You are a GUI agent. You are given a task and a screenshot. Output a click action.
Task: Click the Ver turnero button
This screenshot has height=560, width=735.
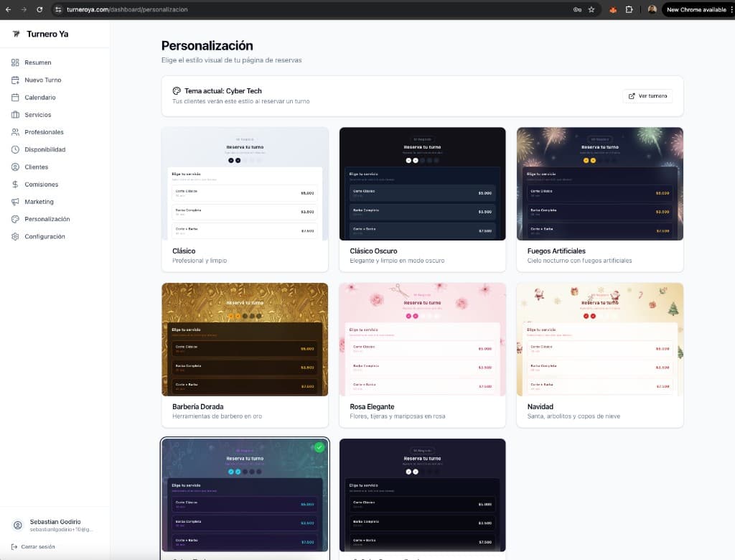tap(647, 96)
